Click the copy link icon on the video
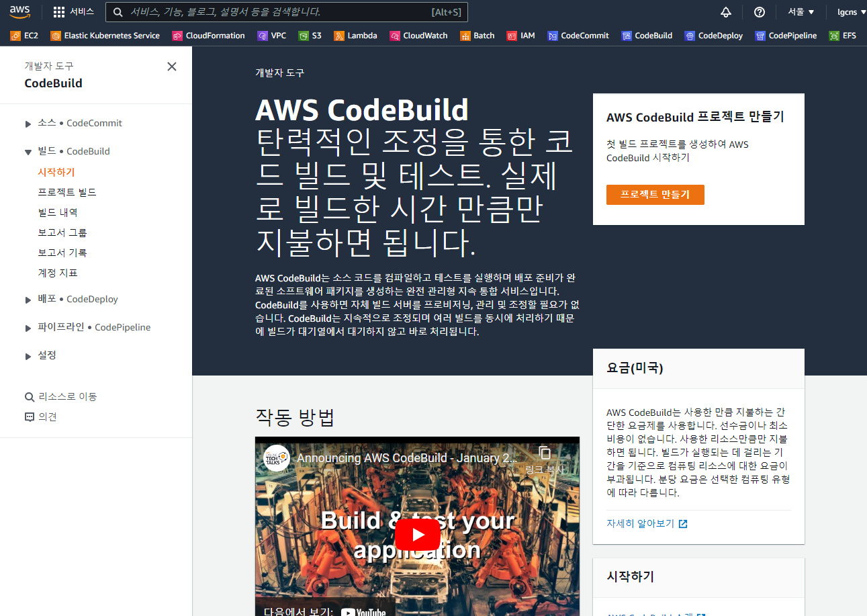The width and height of the screenshot is (867, 616). pyautogui.click(x=545, y=453)
